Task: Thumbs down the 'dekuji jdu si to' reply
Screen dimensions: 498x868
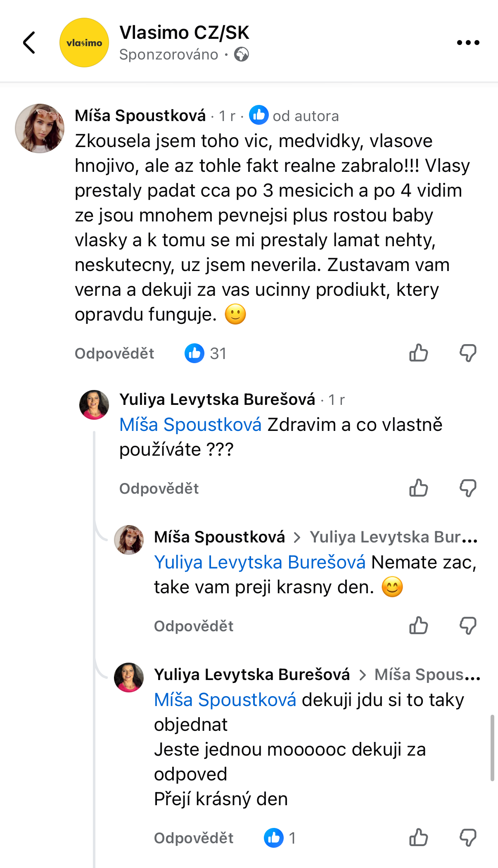Action: pos(468,838)
